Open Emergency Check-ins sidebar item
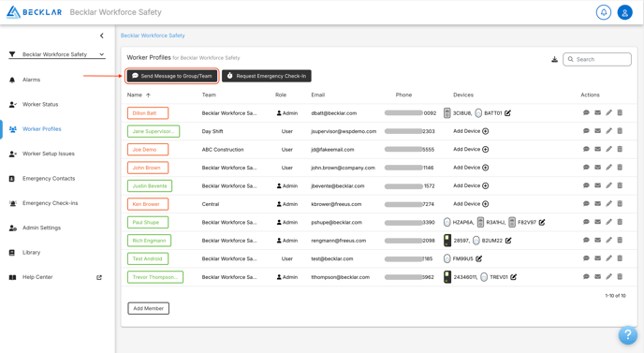The height and width of the screenshot is (353, 644). coord(50,203)
